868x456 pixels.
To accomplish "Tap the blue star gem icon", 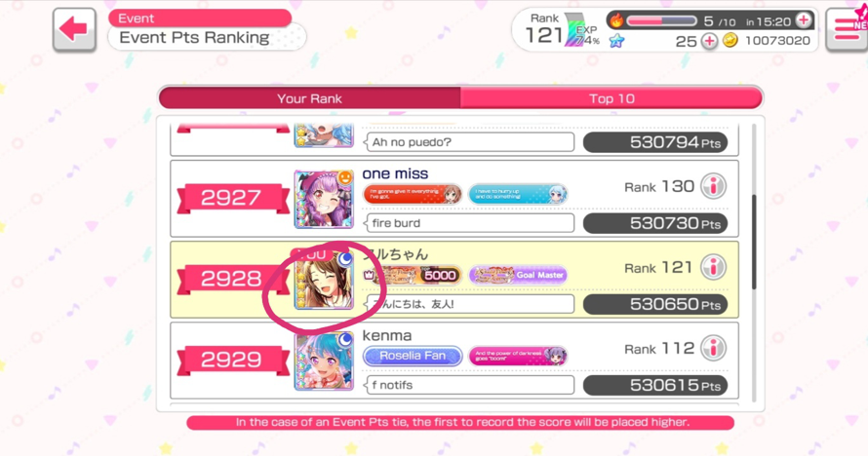I will click(616, 41).
